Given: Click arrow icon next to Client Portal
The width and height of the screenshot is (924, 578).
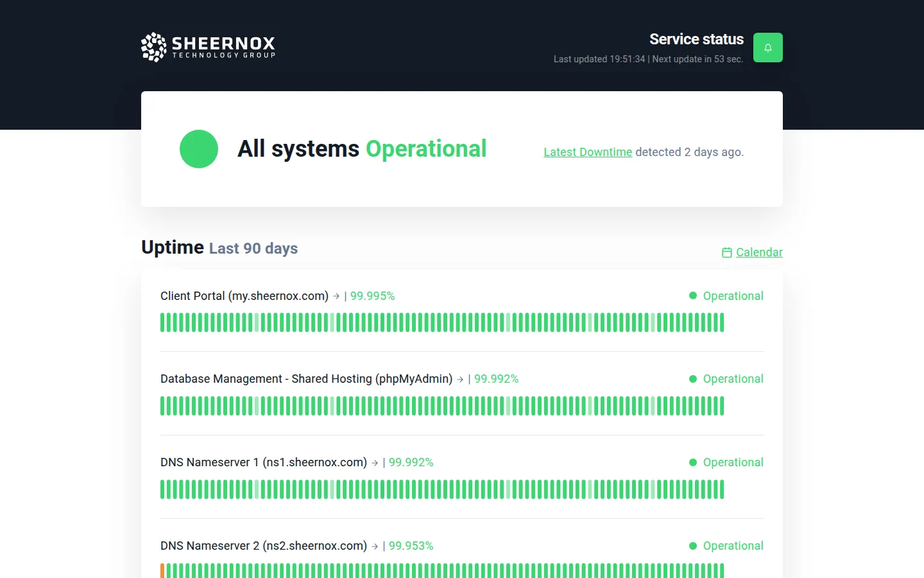Looking at the screenshot, I should tap(336, 296).
